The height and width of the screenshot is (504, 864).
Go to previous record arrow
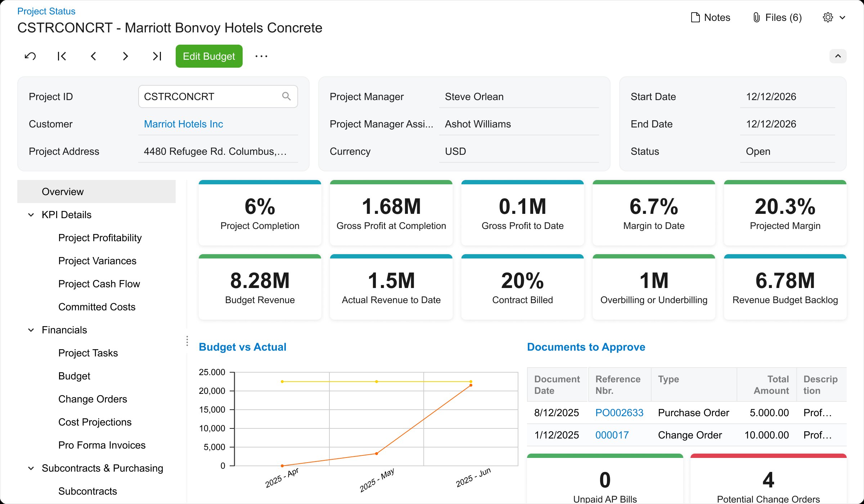[94, 56]
